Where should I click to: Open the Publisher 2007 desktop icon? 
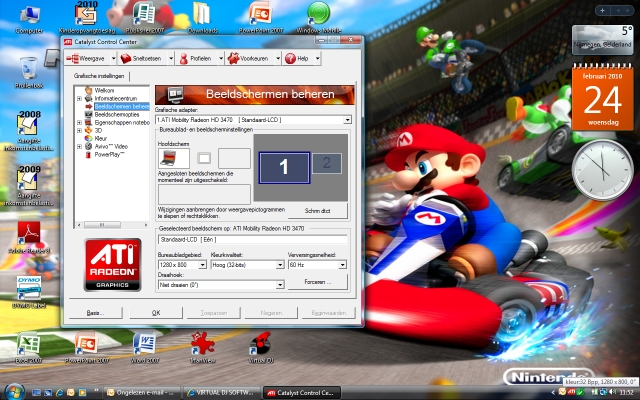click(x=144, y=18)
